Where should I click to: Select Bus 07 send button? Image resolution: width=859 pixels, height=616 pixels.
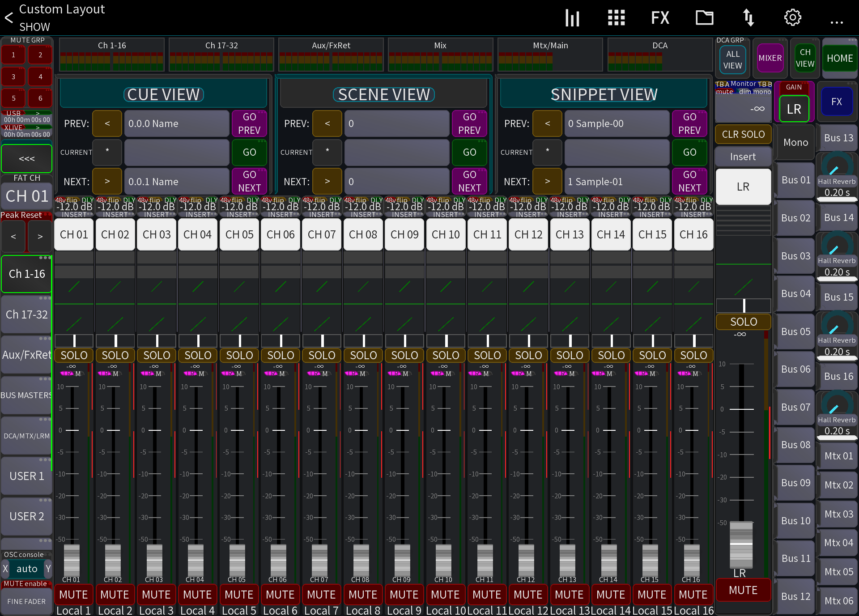795,407
